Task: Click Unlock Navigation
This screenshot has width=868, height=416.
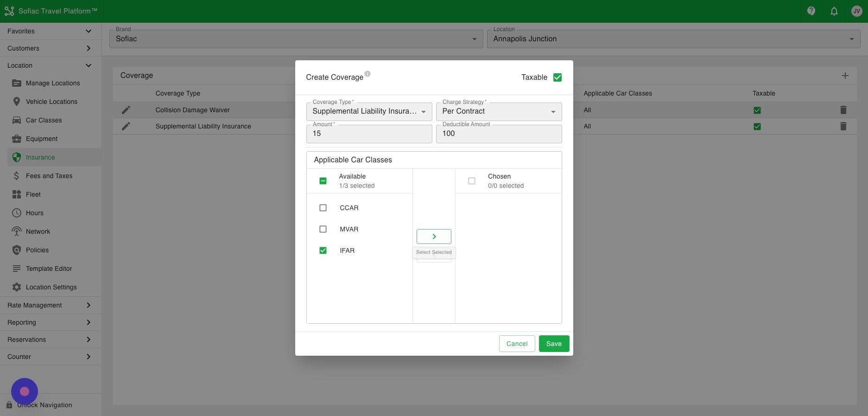Action: (44, 405)
